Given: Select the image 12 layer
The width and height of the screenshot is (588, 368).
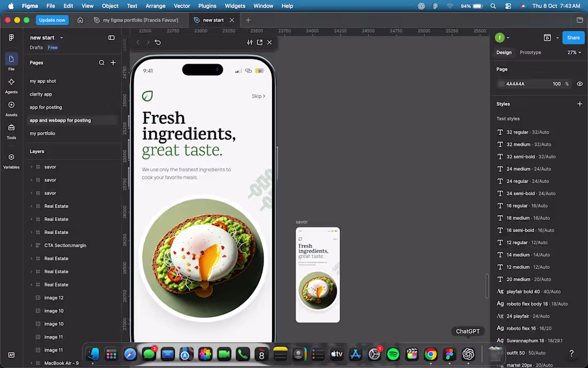Looking at the screenshot, I should (x=54, y=298).
